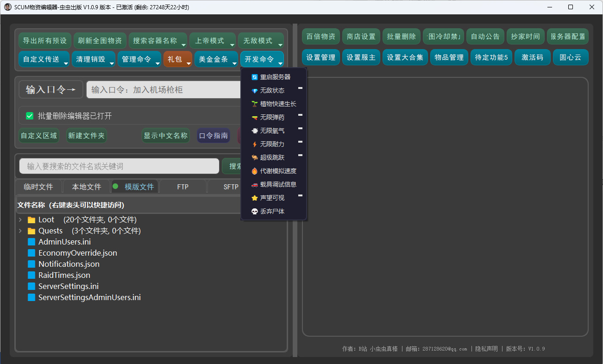The image size is (603, 364).
Task: Click the flame icon beside 代谢模拟速度
Action: pyautogui.click(x=254, y=171)
